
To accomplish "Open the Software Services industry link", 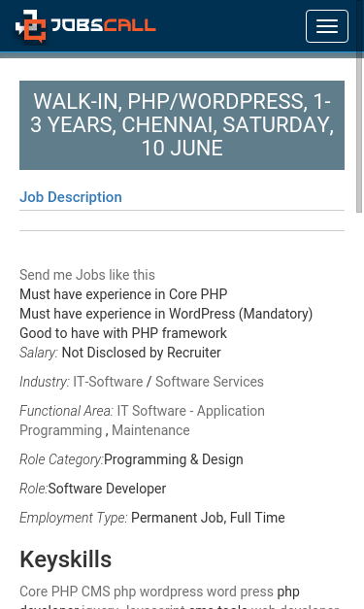I will pyautogui.click(x=210, y=382).
